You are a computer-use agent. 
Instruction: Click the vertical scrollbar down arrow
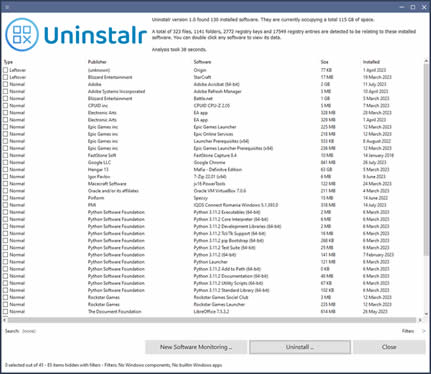426,314
